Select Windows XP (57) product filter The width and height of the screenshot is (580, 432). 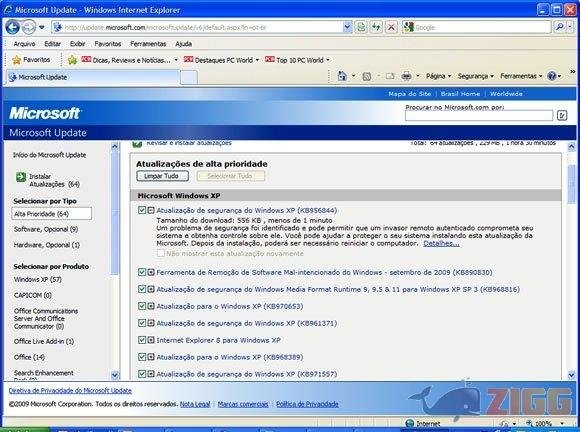[38, 280]
